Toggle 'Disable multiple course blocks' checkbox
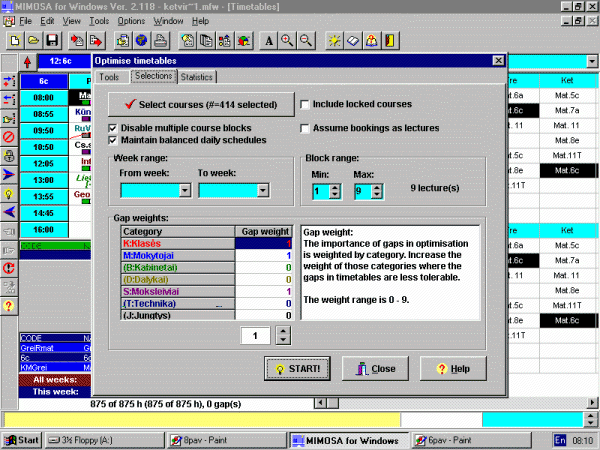Image resolution: width=600 pixels, height=450 pixels. pyautogui.click(x=114, y=128)
